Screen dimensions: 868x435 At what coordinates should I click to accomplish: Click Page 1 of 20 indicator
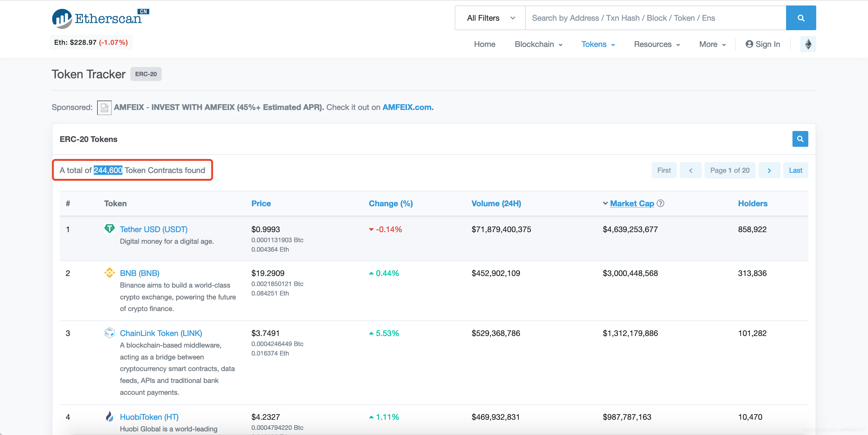(x=729, y=170)
